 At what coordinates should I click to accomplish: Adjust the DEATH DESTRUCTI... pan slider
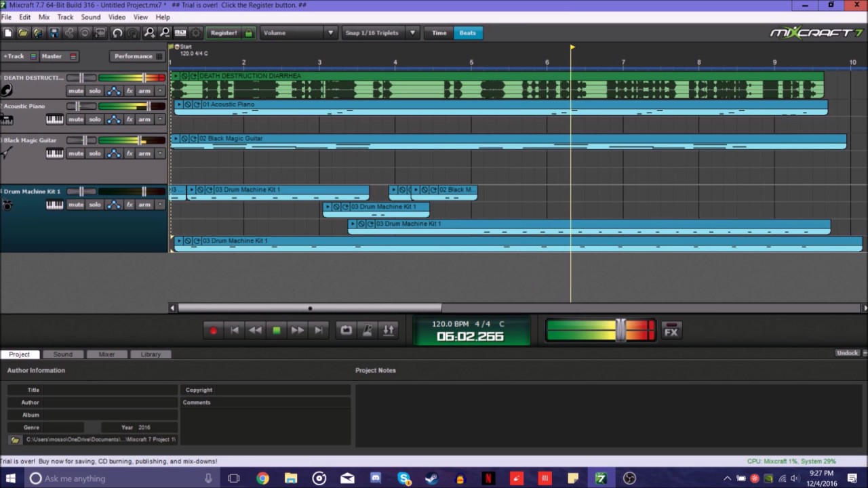(81, 78)
